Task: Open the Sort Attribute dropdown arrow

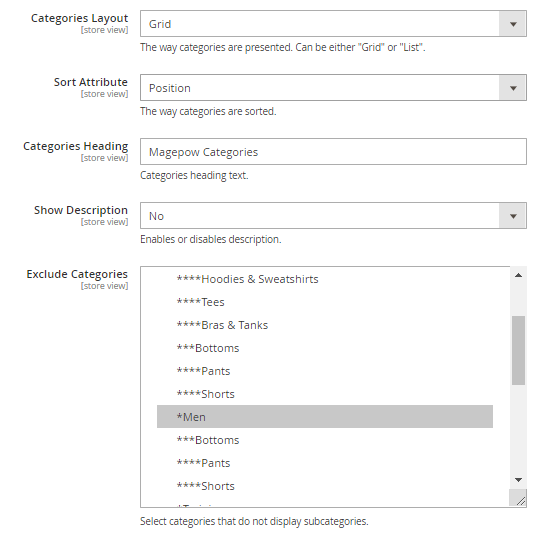Action: tap(513, 88)
